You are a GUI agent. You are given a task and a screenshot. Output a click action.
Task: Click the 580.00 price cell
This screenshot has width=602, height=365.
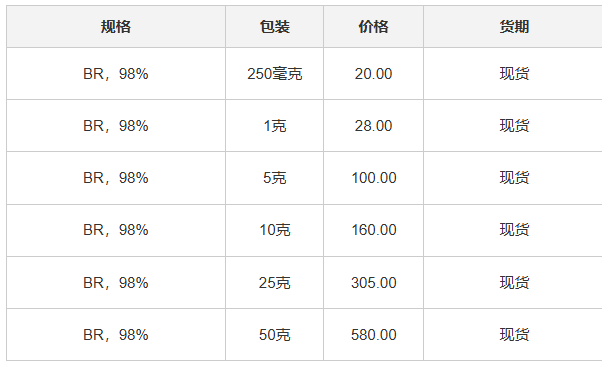tap(374, 335)
